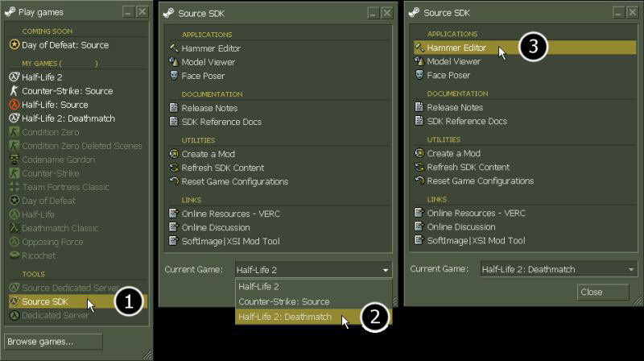Click SoftImage|XSI Mod Tool icon in right window
The height and width of the screenshot is (361, 644).
point(419,240)
